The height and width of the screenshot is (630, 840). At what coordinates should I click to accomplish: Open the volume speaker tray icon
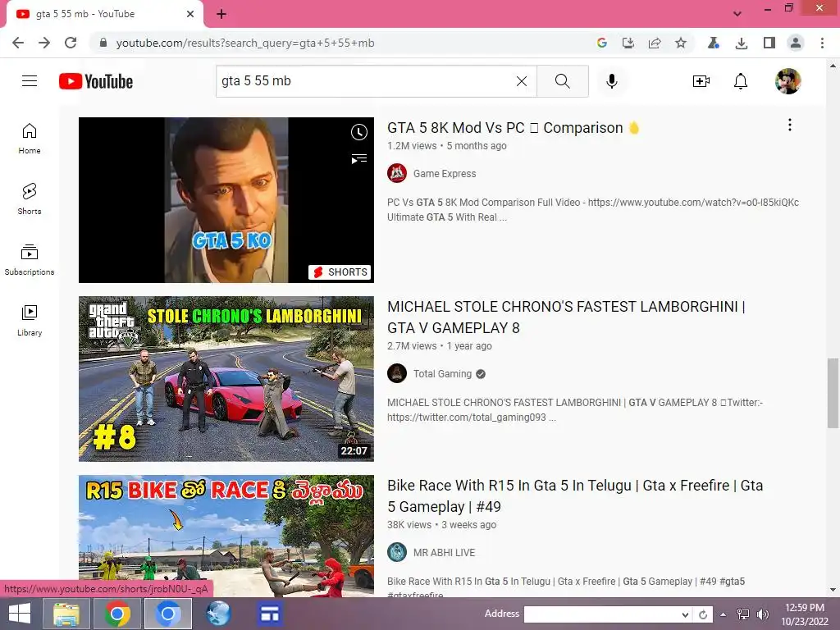[762, 614]
